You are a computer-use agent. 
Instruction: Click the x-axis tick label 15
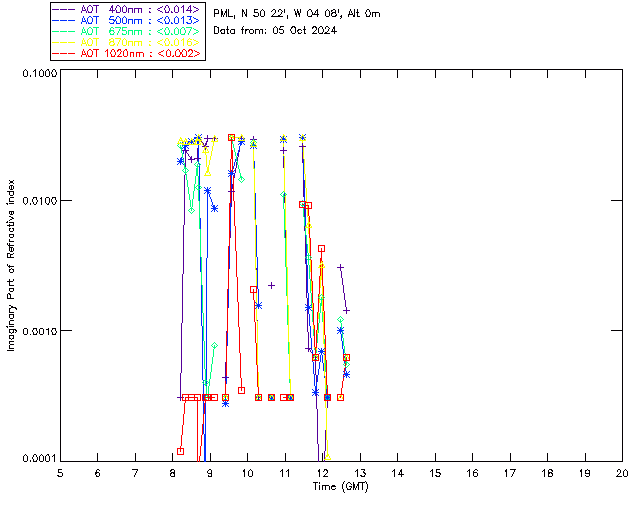[x=435, y=472]
